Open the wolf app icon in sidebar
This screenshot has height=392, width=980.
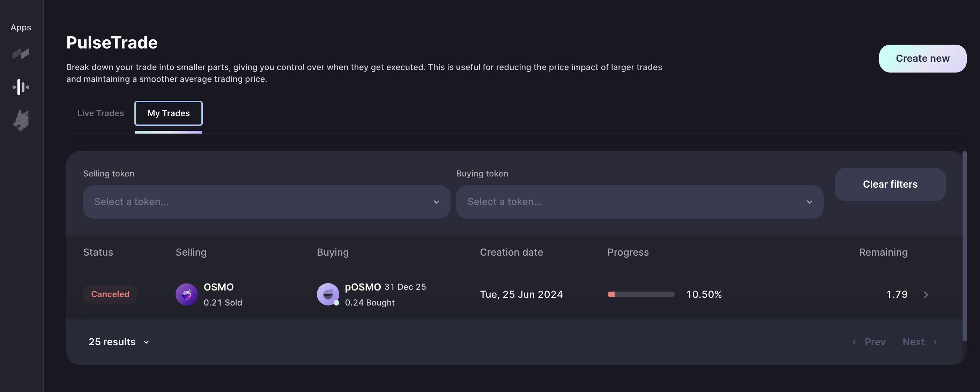coord(21,121)
